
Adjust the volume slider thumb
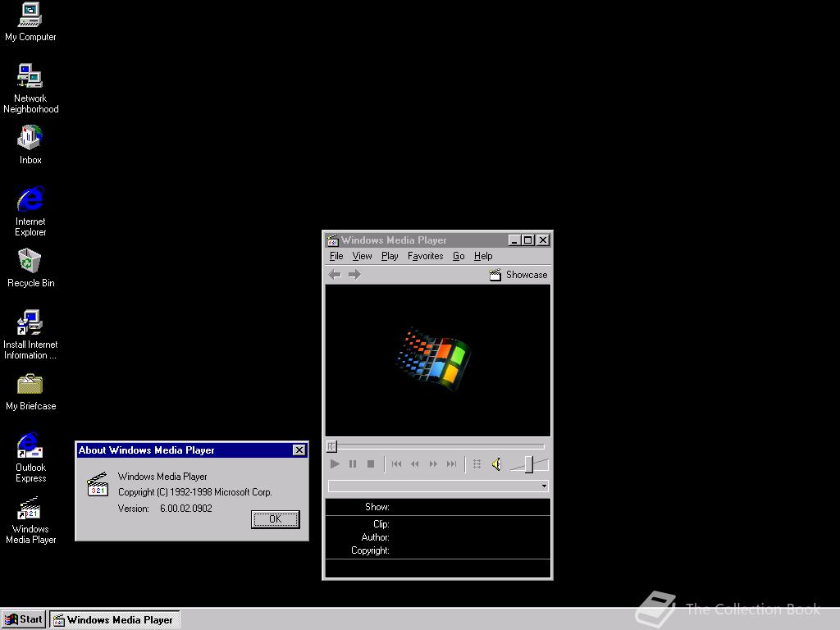pyautogui.click(x=529, y=464)
